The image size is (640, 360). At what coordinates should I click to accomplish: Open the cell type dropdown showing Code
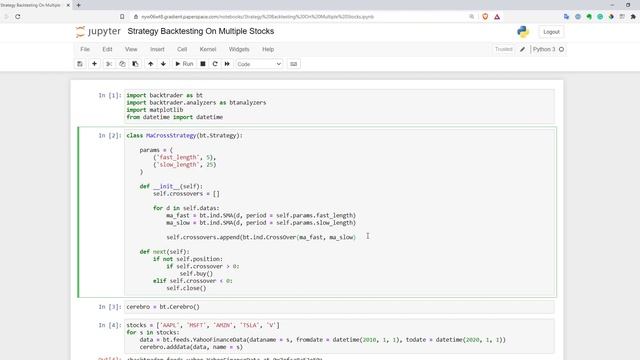(x=259, y=64)
